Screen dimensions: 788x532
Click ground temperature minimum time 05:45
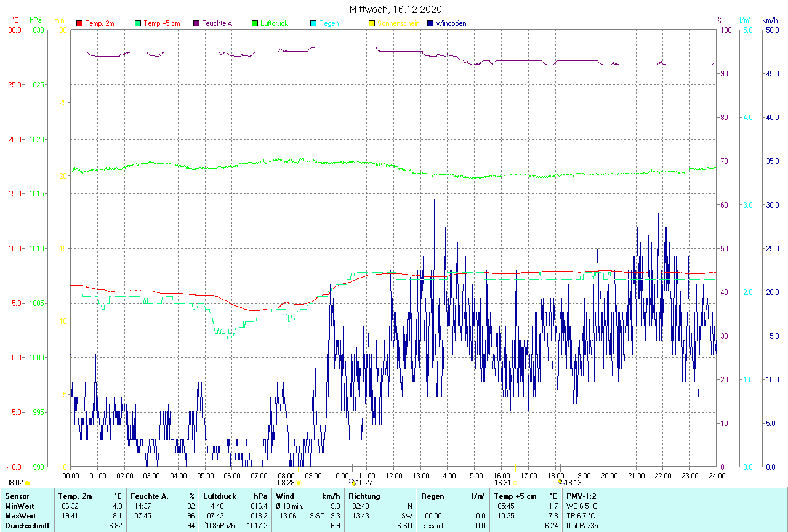(x=505, y=506)
